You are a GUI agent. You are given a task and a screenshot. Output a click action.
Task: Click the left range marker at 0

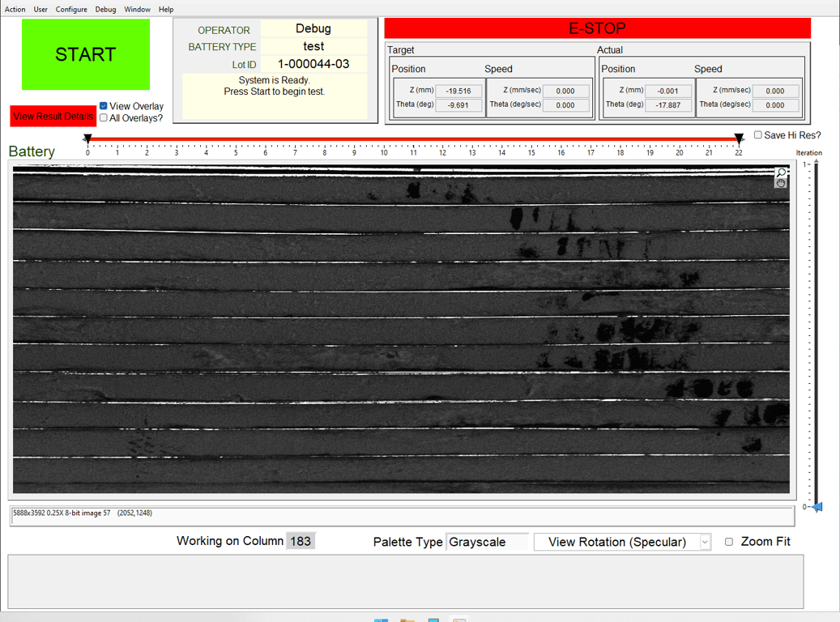click(87, 138)
